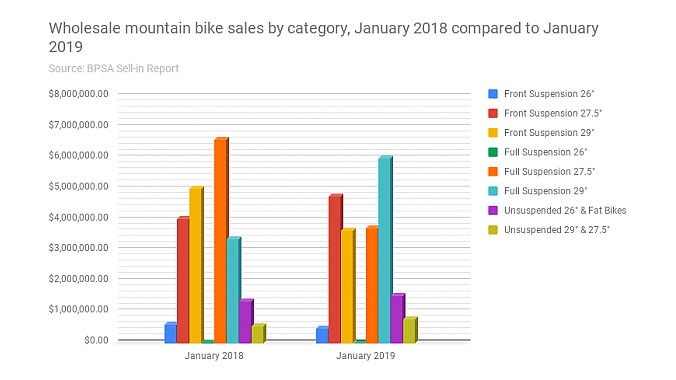Click the orange Full Suspension 27.5" legend swatch
Image resolution: width=676 pixels, height=380 pixels.
pyautogui.click(x=493, y=171)
